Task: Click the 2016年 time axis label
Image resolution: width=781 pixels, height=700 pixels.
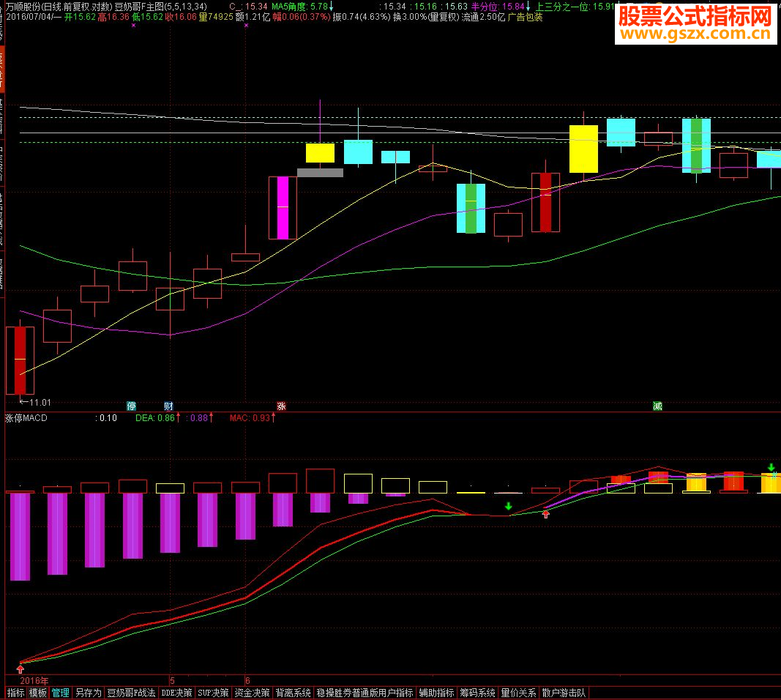Action: point(34,680)
